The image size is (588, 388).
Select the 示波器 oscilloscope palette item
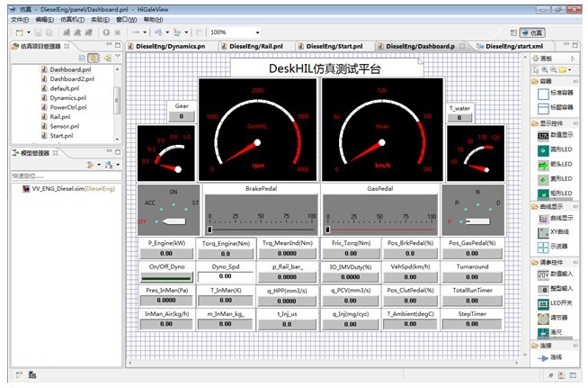click(x=553, y=247)
